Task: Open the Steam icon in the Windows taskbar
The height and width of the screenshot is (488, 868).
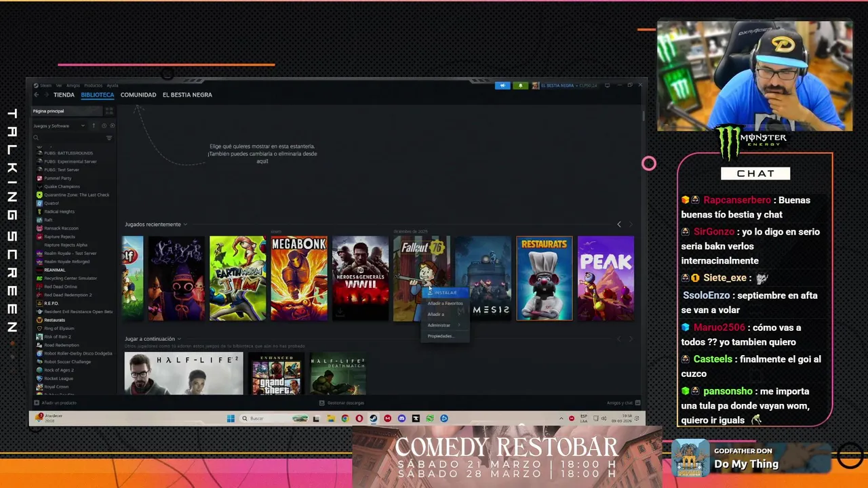Action: [373, 418]
